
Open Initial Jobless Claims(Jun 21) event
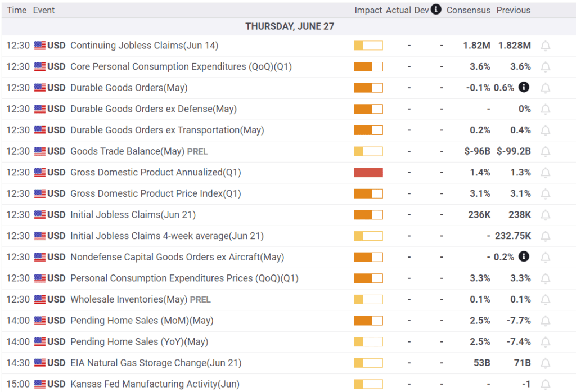coord(133,214)
